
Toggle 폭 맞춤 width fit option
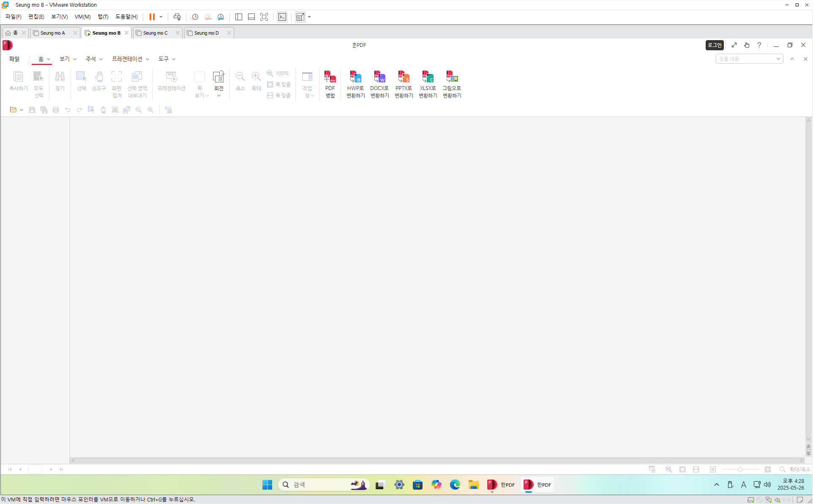pyautogui.click(x=279, y=95)
